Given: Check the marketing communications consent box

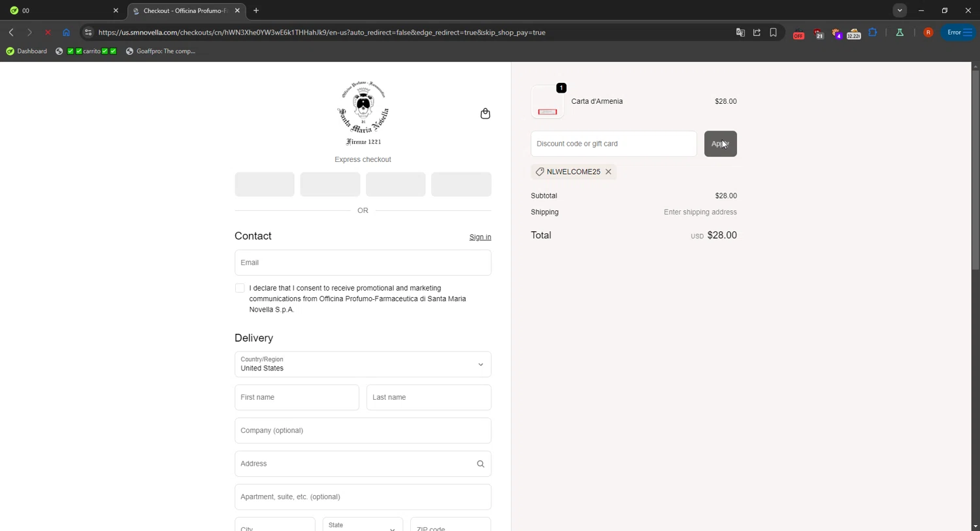Looking at the screenshot, I should [x=240, y=288].
